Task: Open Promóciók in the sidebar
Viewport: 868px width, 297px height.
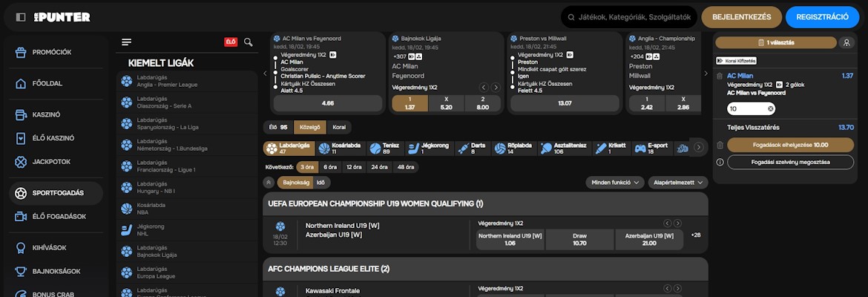Action: pos(56,52)
